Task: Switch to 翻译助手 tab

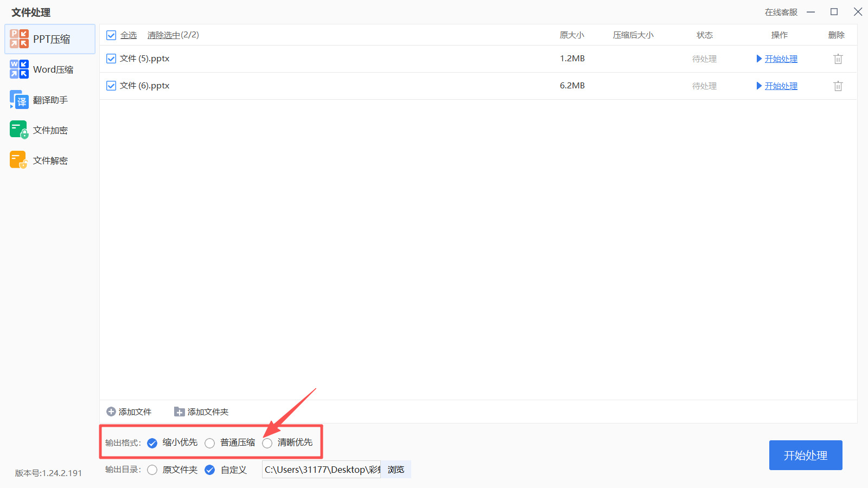Action: pyautogui.click(x=50, y=100)
